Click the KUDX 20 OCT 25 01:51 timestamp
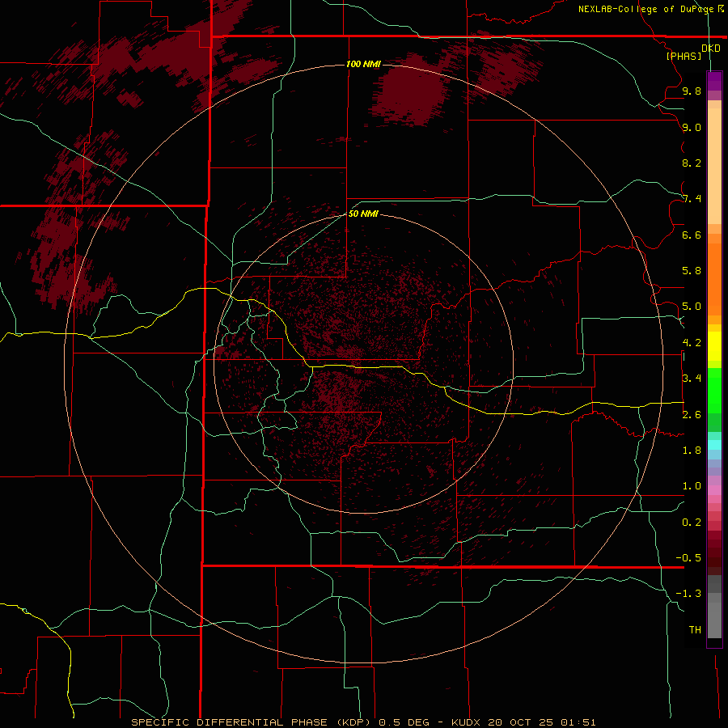 pyautogui.click(x=523, y=722)
